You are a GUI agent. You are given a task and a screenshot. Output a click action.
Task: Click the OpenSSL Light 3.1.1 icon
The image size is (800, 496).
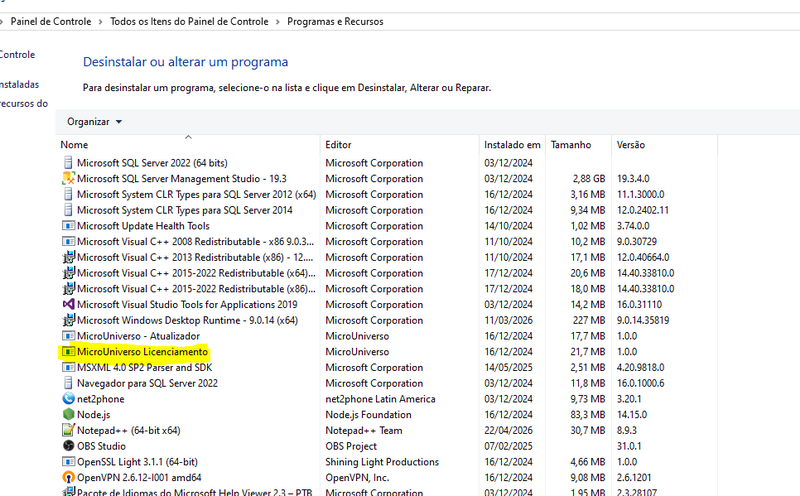(x=68, y=462)
